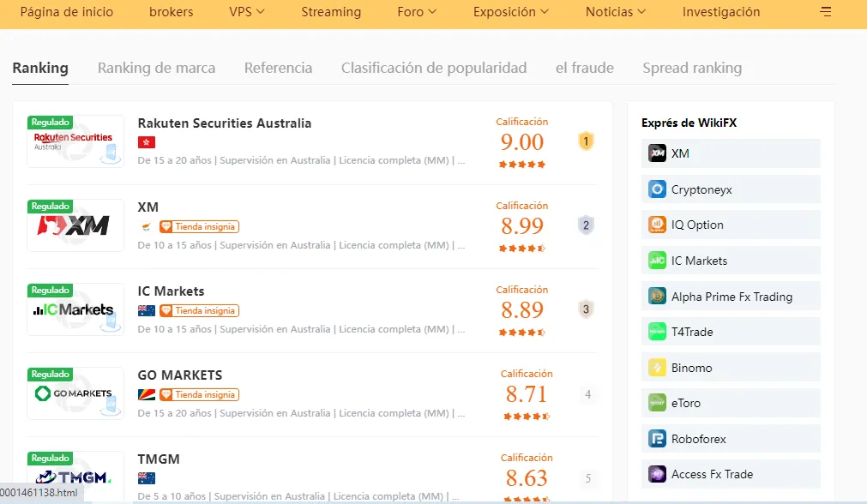Open the Investigación menu item
Viewport: 867px width, 504px height.
(x=721, y=12)
